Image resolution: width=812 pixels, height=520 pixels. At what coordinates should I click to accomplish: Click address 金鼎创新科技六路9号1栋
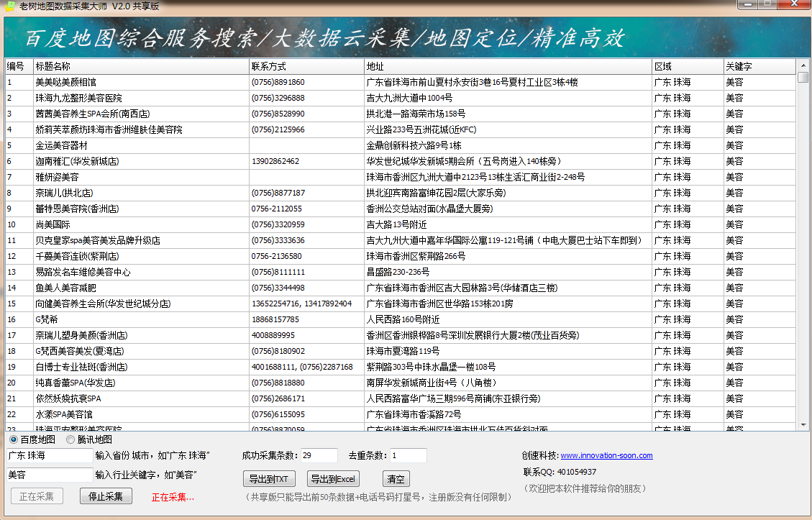[x=414, y=145]
